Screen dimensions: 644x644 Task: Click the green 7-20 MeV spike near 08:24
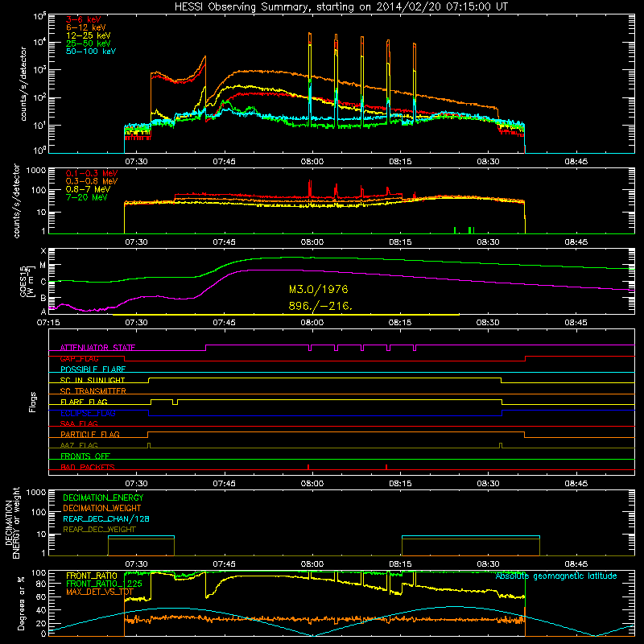click(x=455, y=230)
